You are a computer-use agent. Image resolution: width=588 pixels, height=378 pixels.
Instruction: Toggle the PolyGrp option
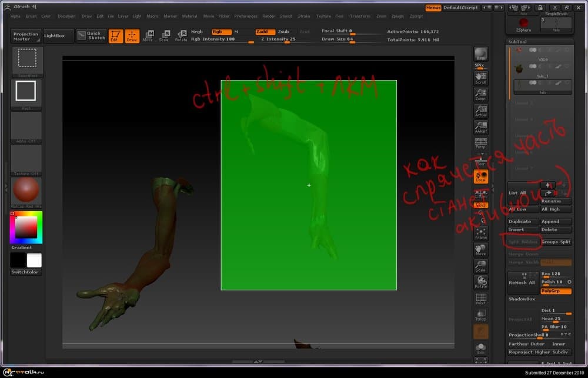[556, 291]
